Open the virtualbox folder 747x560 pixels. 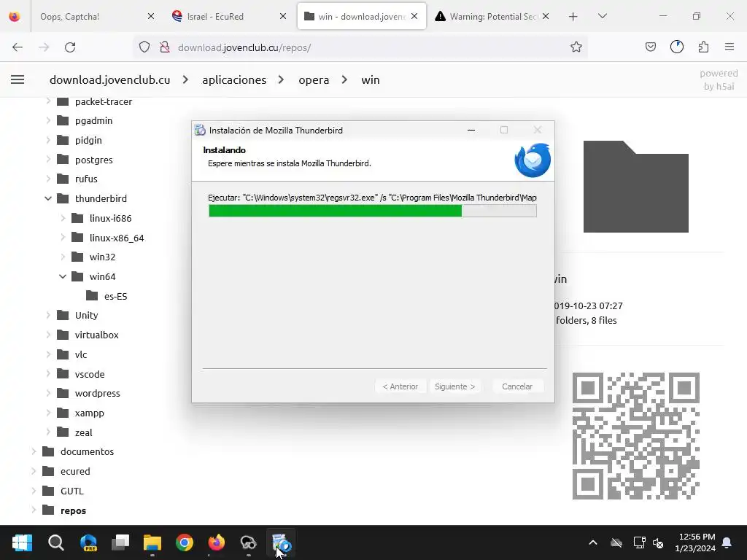96,335
